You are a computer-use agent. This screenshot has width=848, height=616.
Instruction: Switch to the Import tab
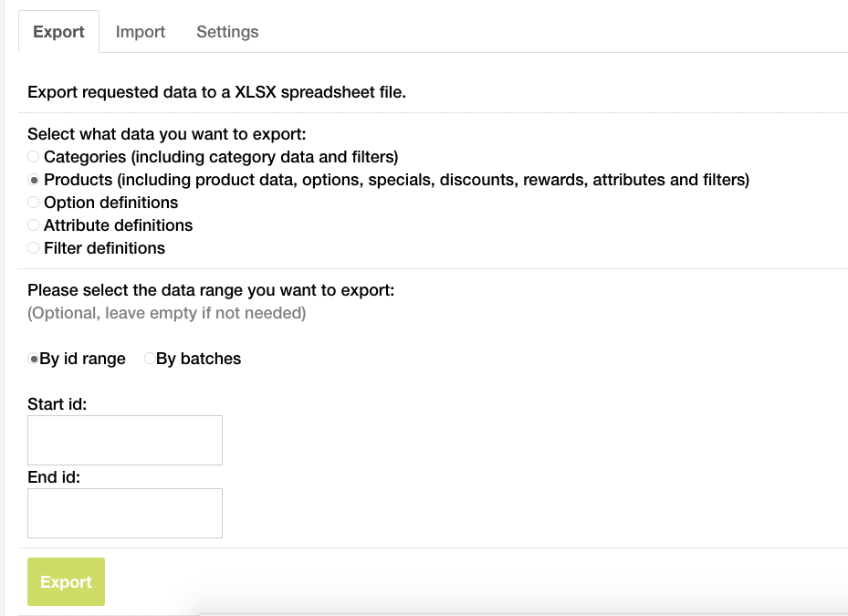point(140,32)
